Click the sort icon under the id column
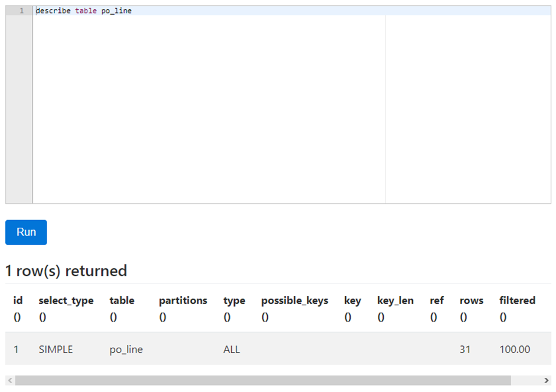556x392 pixels. (x=17, y=317)
